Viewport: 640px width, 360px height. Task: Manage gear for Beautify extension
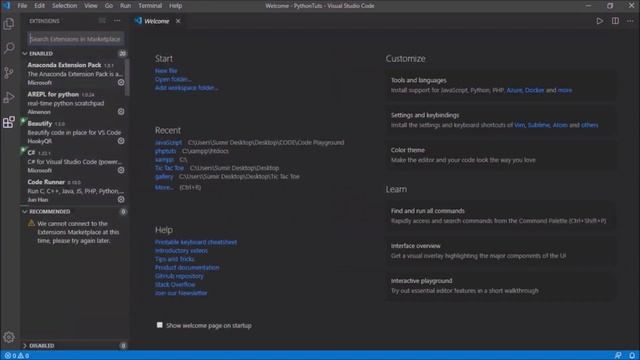[x=121, y=141]
